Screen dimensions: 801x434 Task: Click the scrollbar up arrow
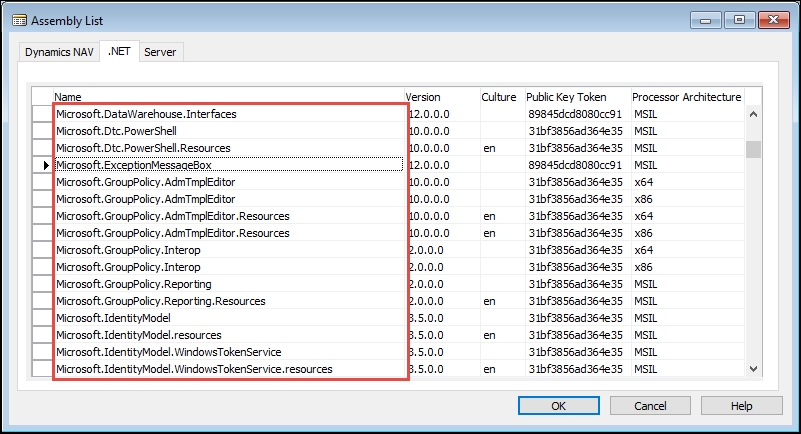click(x=753, y=114)
